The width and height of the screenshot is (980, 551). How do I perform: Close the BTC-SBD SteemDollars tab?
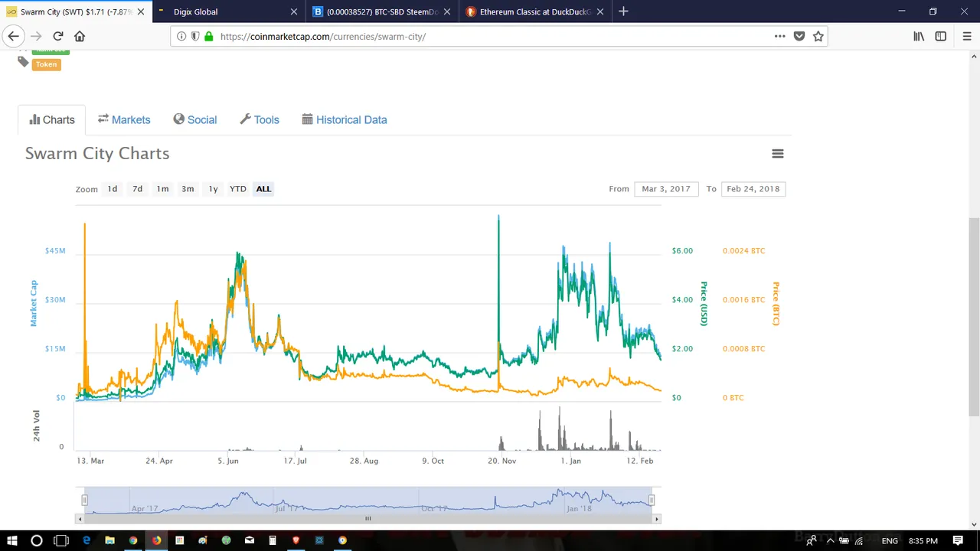(447, 11)
